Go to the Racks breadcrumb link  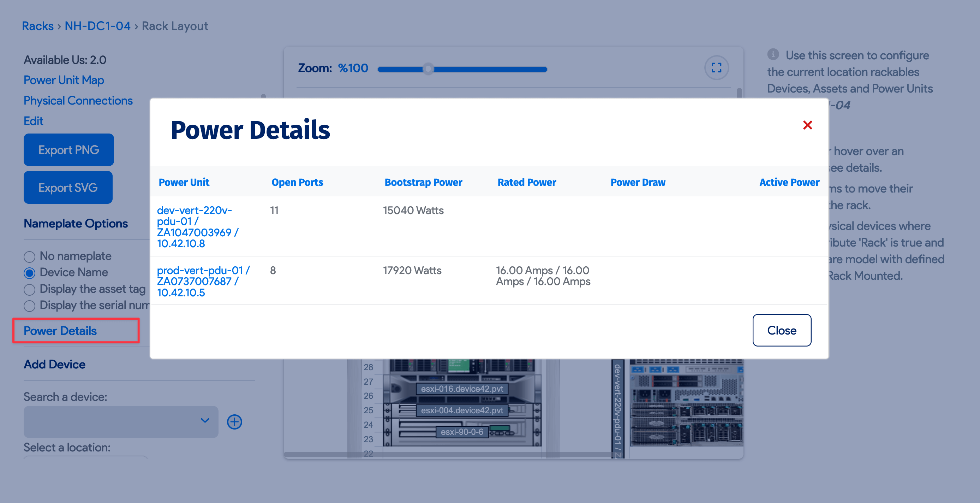(x=37, y=26)
